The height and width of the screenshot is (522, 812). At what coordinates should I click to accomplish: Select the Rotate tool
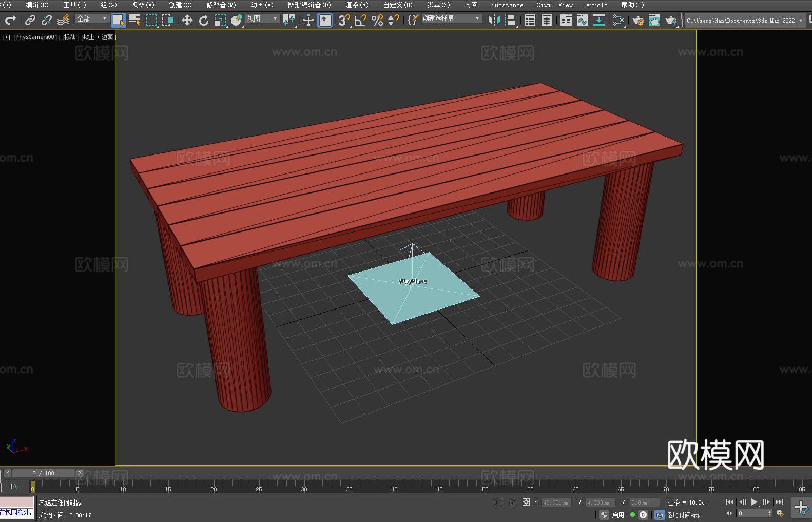[204, 20]
